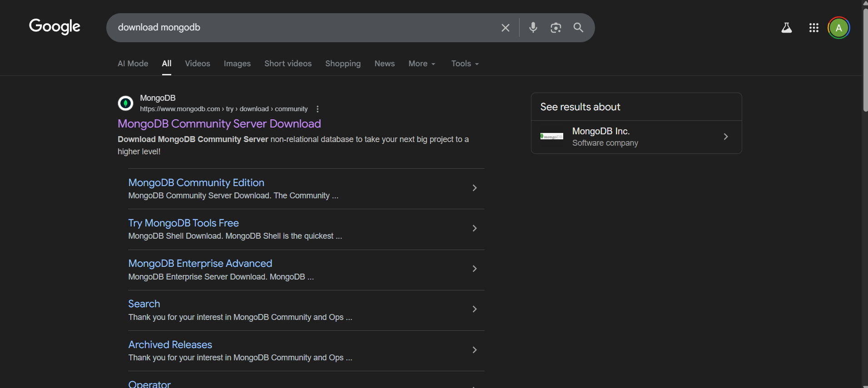Viewport: 868px width, 388px height.
Task: Open Archived Releases link
Action: pyautogui.click(x=170, y=344)
